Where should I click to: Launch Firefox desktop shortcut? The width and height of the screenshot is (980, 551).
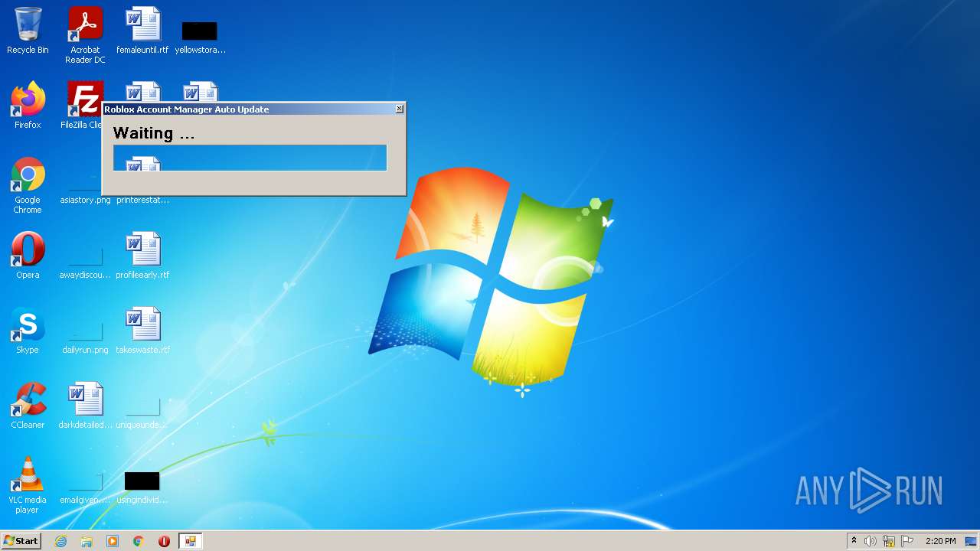coord(28,106)
